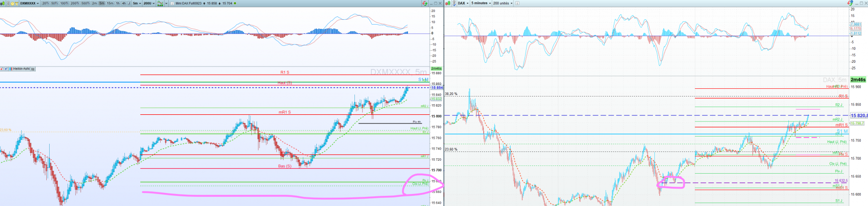Click the info icon beside Mini DAX Full0923
The image size is (868, 206).
click(172, 3)
